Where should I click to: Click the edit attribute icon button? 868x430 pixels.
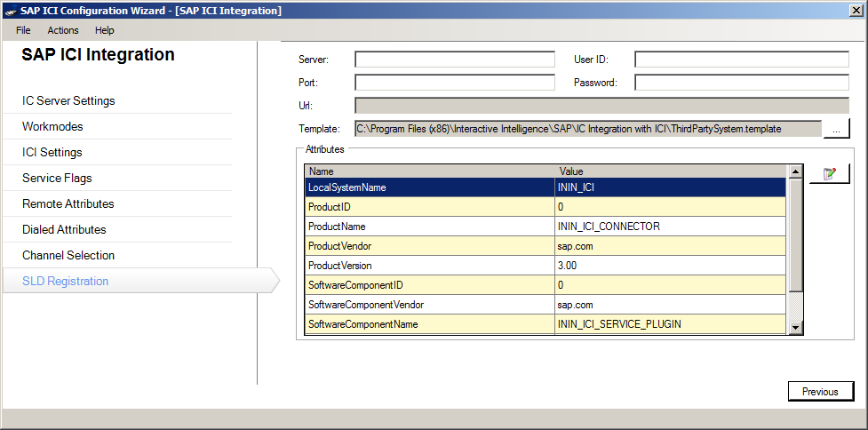tap(830, 174)
